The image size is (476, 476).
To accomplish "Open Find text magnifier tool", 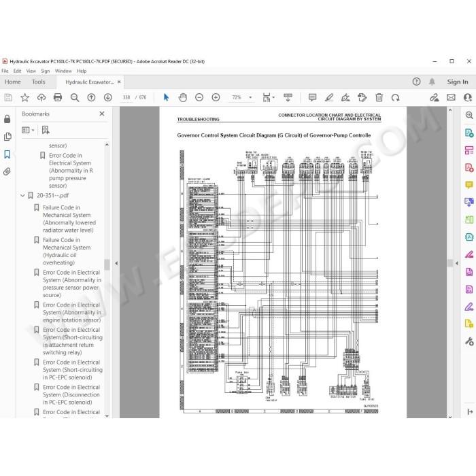I will 74,97.
